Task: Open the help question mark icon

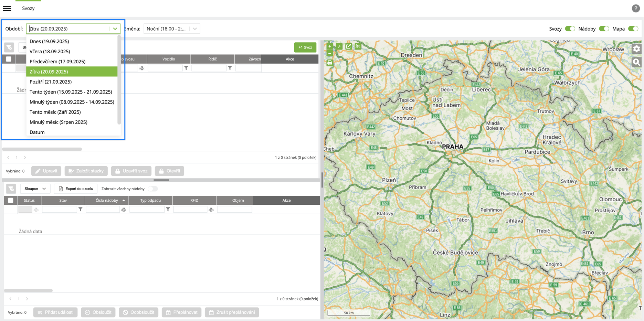Action: [x=635, y=8]
